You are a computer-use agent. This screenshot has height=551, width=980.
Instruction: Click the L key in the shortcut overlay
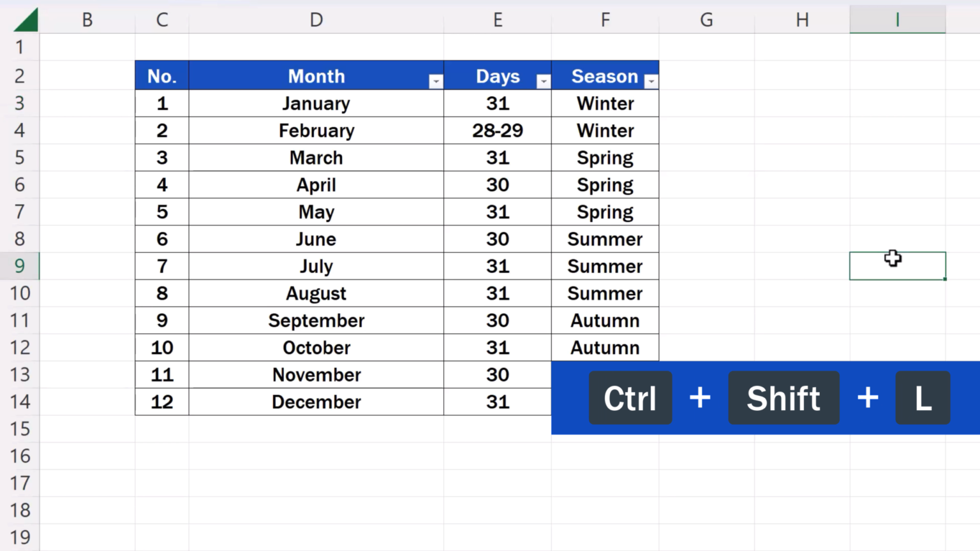point(923,397)
